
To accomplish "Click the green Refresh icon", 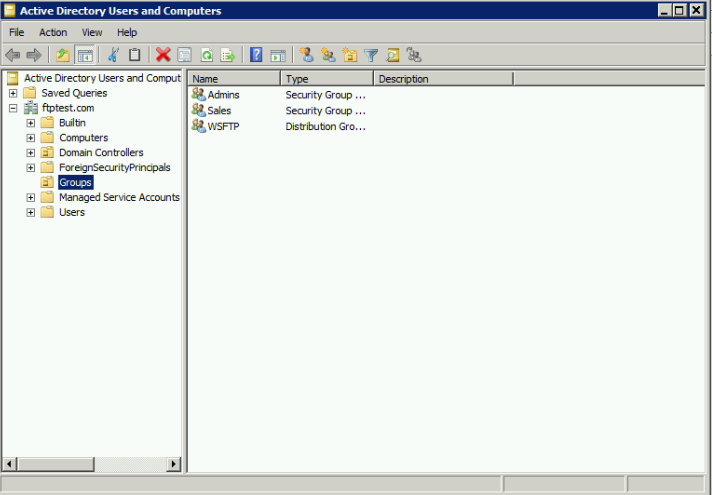I will point(207,55).
